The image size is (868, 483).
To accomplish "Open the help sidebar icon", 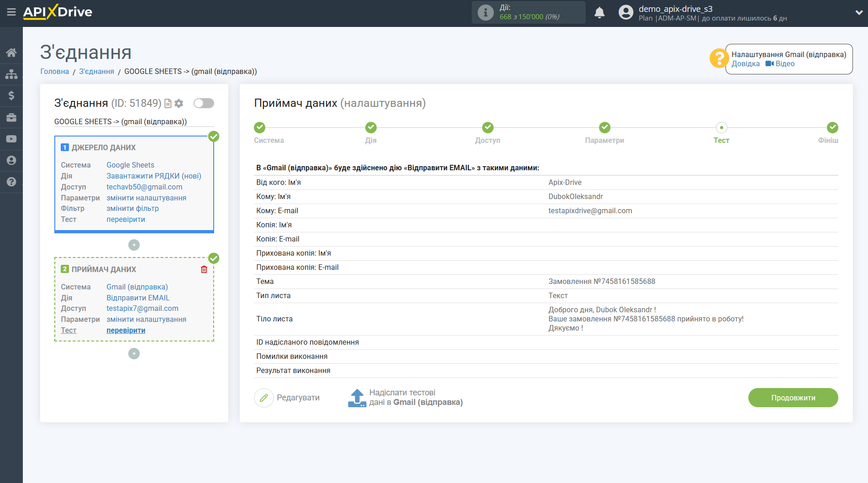I will click(11, 182).
